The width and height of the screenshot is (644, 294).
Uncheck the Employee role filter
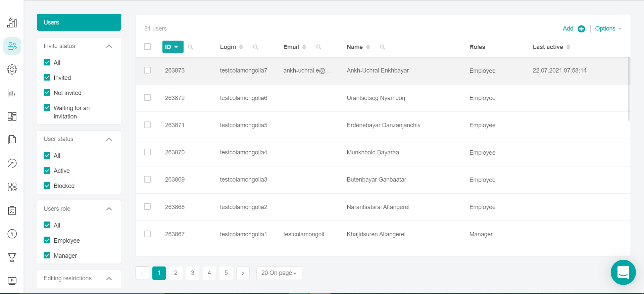coord(47,240)
